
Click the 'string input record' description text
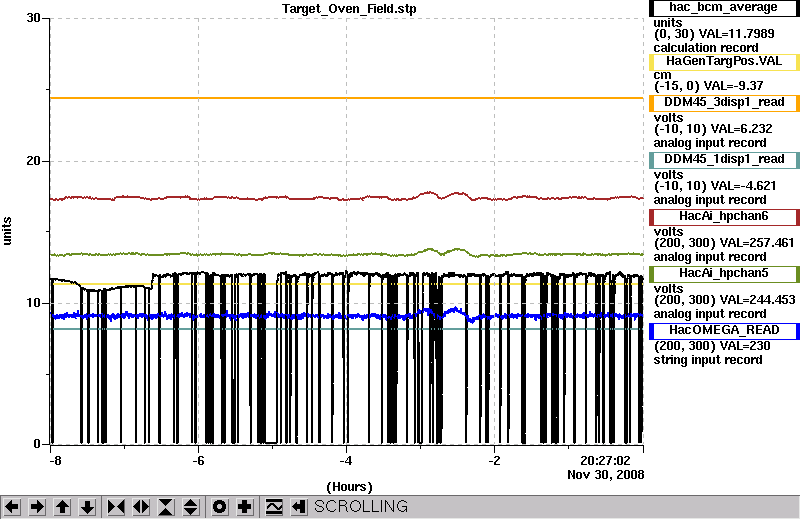click(x=708, y=360)
